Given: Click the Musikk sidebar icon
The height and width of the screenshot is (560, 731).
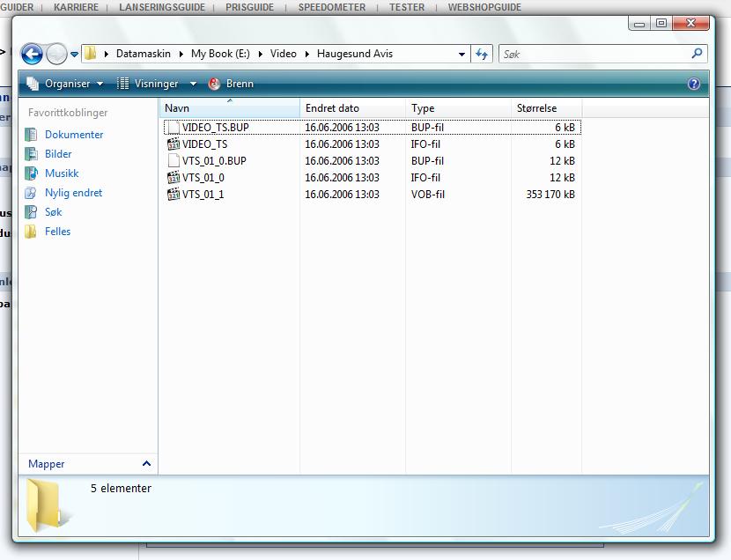Looking at the screenshot, I should coord(31,173).
